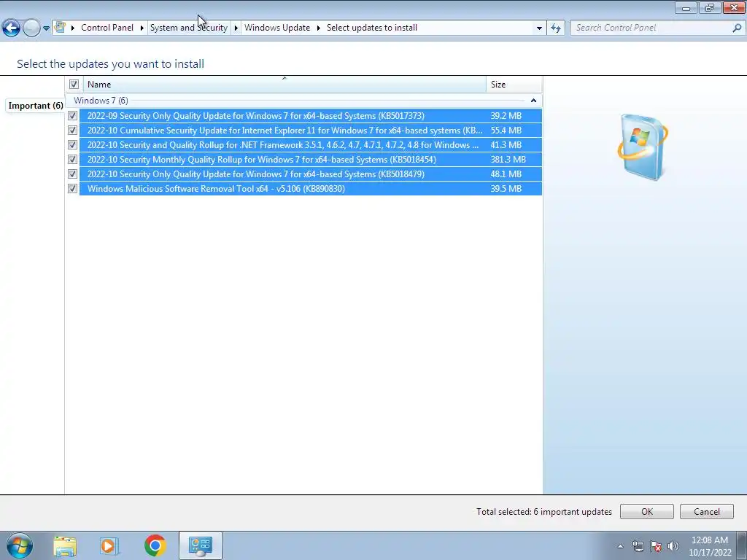747x560 pixels.
Task: Toggle the select-all checkbox in header
Action: click(74, 85)
